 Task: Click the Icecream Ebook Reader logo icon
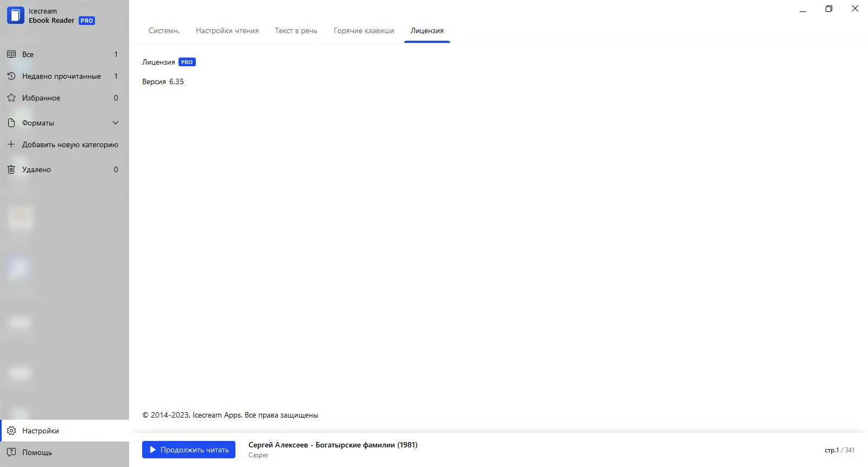coord(16,15)
